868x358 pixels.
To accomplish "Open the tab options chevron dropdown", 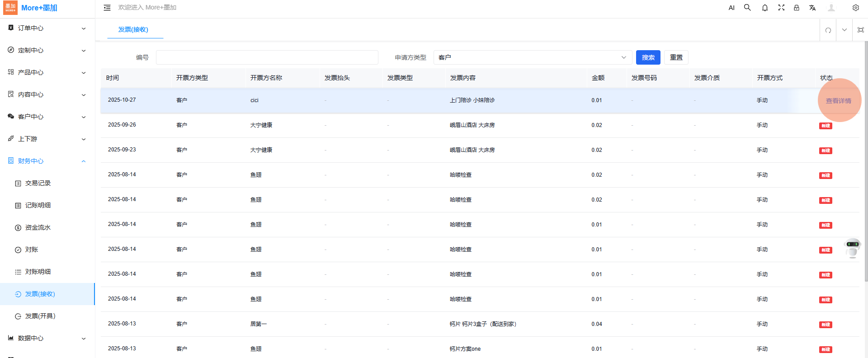I will [844, 30].
